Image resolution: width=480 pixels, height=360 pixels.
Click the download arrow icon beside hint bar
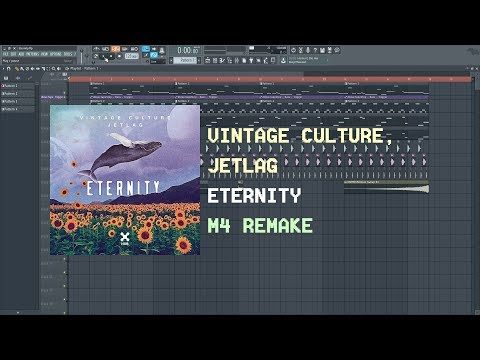pyautogui.click(x=283, y=60)
